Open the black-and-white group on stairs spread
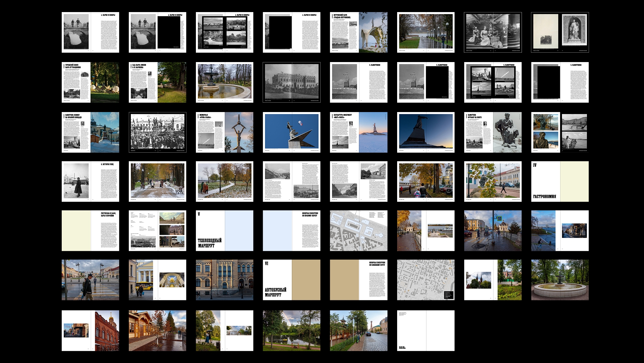 (493, 32)
